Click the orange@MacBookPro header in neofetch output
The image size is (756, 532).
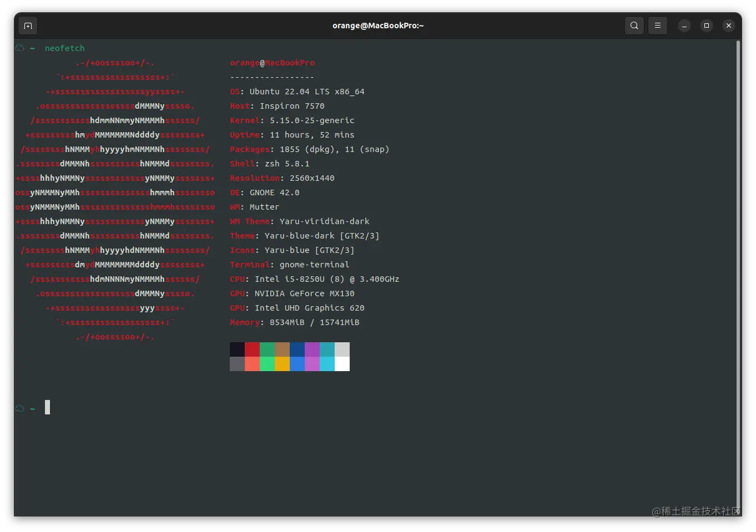coord(273,63)
